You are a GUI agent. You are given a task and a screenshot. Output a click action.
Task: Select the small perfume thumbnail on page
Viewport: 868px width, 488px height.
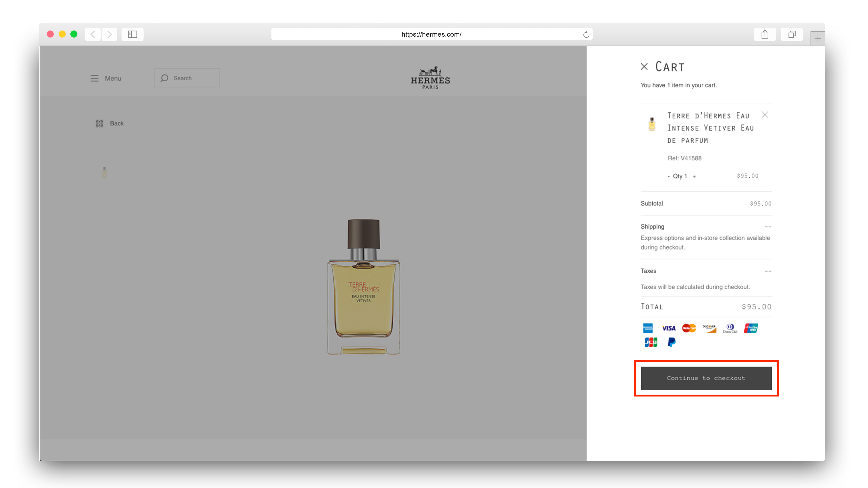point(104,172)
